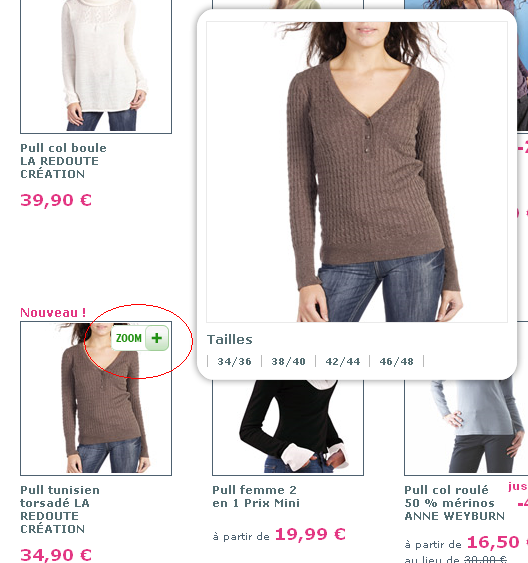The image size is (528, 563).
Task: Select size 34/36
Action: (234, 361)
